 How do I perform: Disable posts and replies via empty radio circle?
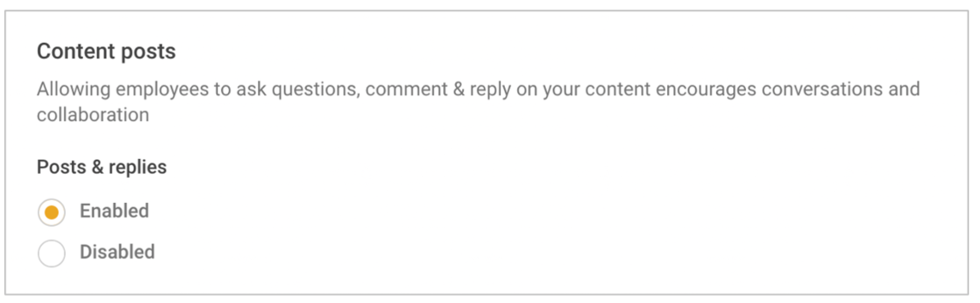click(51, 253)
